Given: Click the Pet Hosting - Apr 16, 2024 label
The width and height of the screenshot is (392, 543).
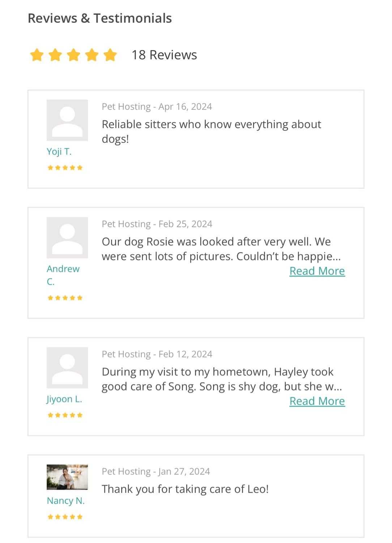Looking at the screenshot, I should coord(157,106).
